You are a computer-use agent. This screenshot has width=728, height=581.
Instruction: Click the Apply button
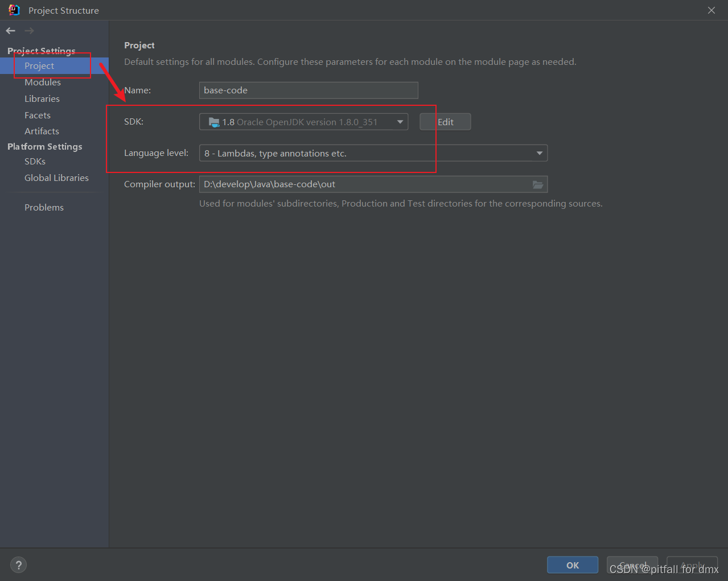click(x=692, y=565)
